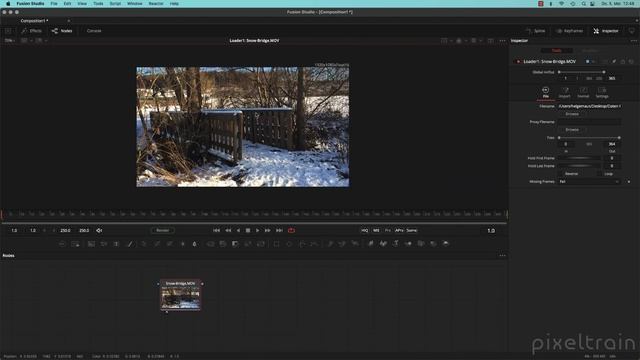This screenshot has width=640, height=360.
Task: Open the Spline editor panel
Action: [536, 31]
